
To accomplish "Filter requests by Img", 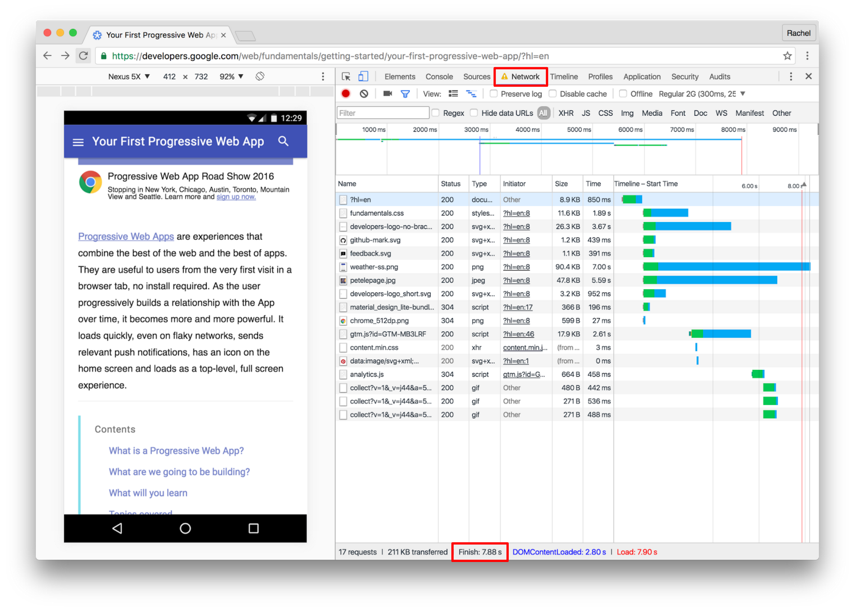I will coord(627,113).
